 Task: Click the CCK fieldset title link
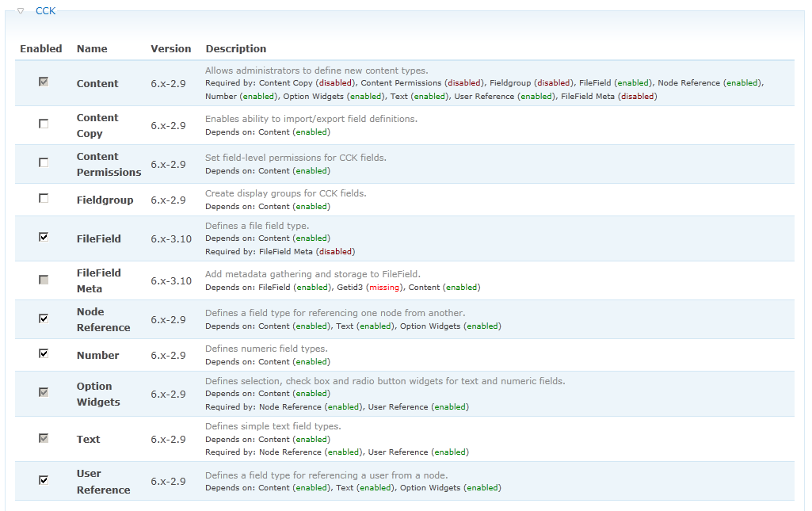[x=45, y=11]
